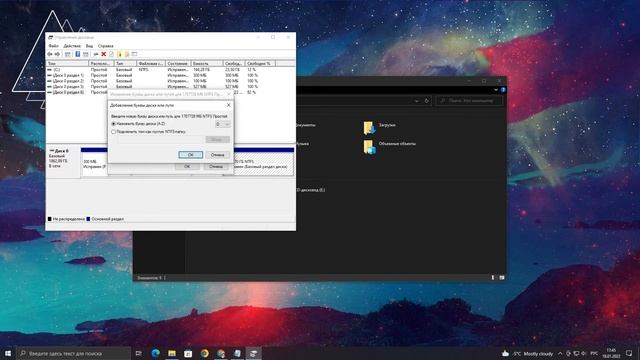Click the rightmost toolbar icon in Disk Management
This screenshot has width=640, height=360.
coord(134,54)
